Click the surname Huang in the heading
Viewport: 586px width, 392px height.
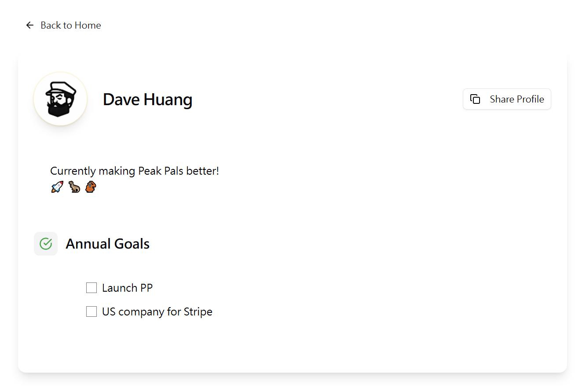(168, 100)
